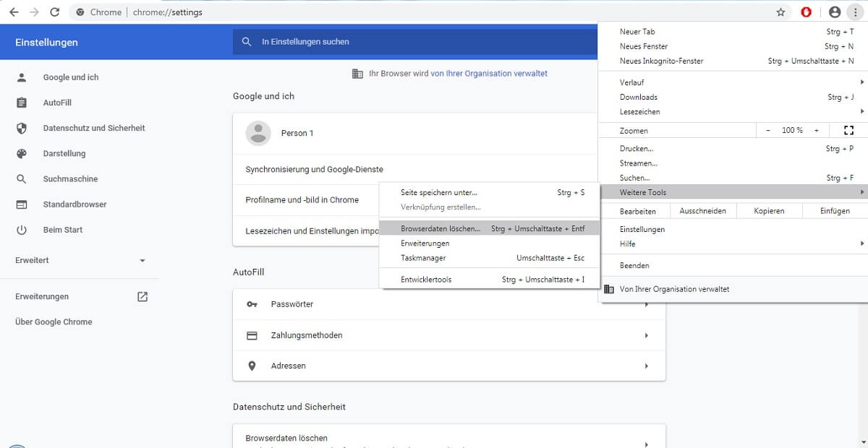The image size is (868, 448).
Task: Click Ausschneiden in the Bearbeiten row
Action: 703,211
